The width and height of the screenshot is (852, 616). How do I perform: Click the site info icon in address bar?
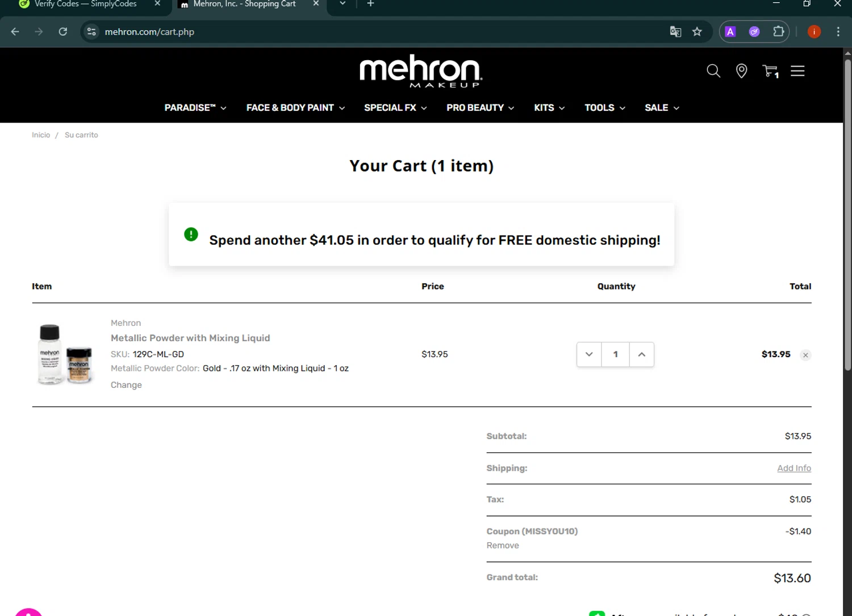point(91,32)
